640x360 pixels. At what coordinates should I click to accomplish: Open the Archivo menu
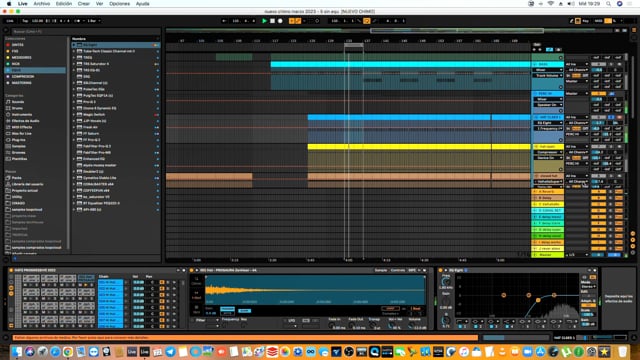point(42,4)
